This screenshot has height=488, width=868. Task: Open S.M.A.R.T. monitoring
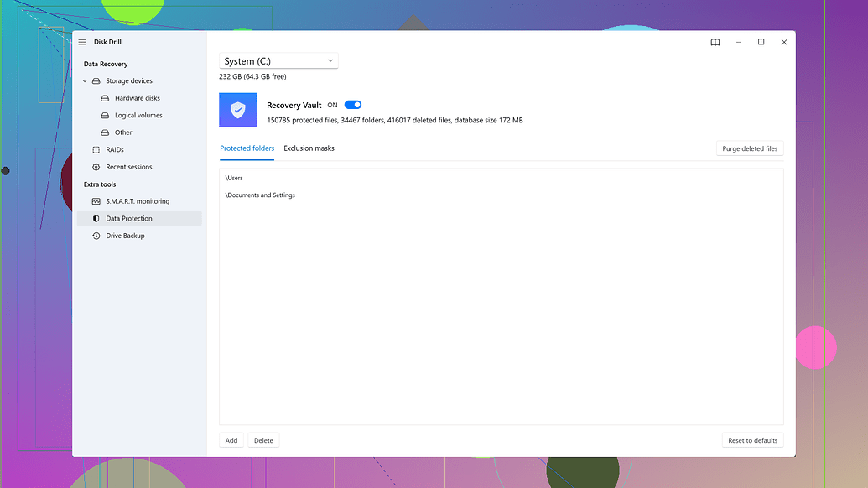point(124,200)
